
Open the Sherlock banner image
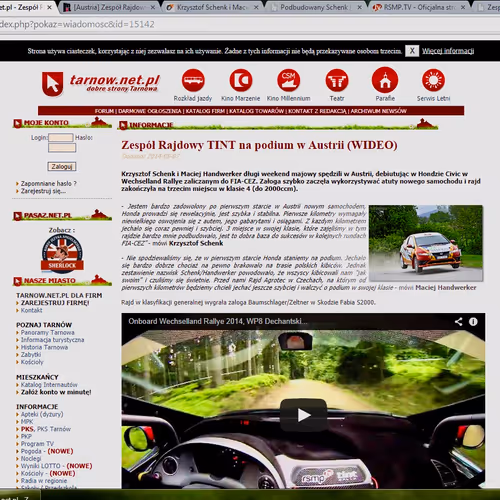(62, 252)
